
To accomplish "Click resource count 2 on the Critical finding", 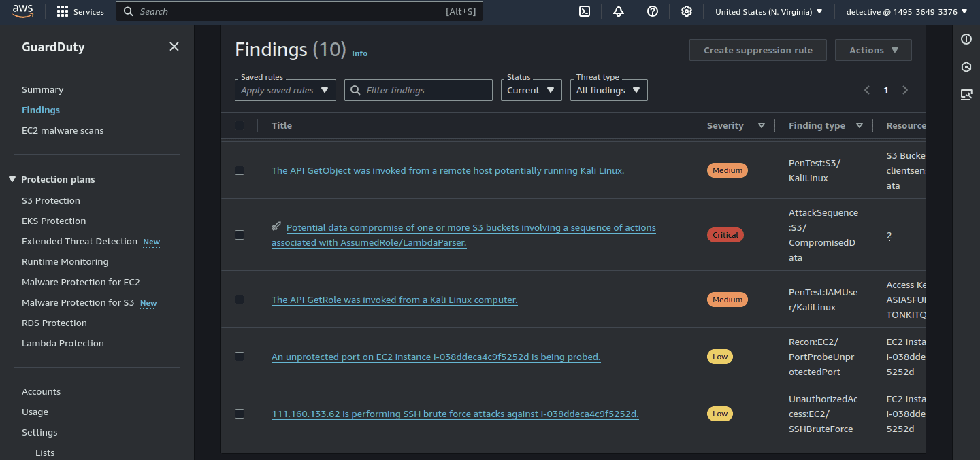I will 889,235.
